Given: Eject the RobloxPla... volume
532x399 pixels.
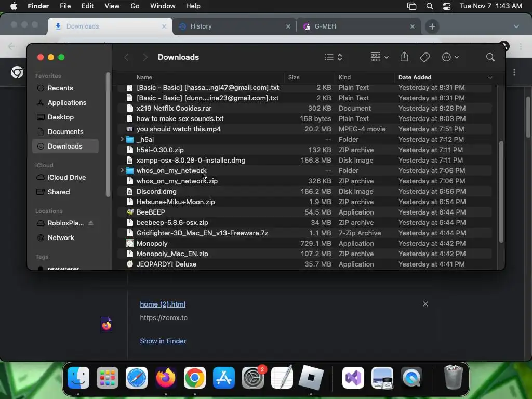Looking at the screenshot, I should 90,223.
